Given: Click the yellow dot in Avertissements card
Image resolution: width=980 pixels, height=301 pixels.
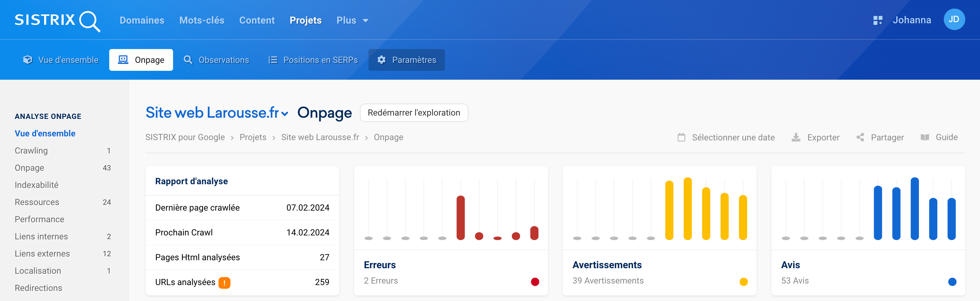Looking at the screenshot, I should point(743,282).
